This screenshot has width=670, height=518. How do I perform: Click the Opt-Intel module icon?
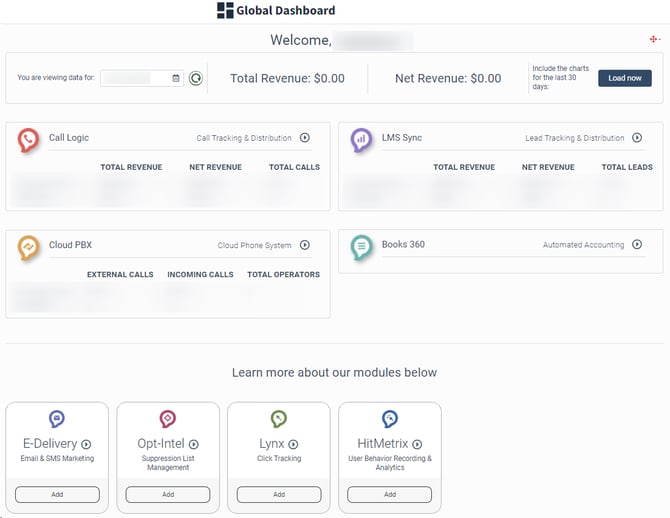168,419
